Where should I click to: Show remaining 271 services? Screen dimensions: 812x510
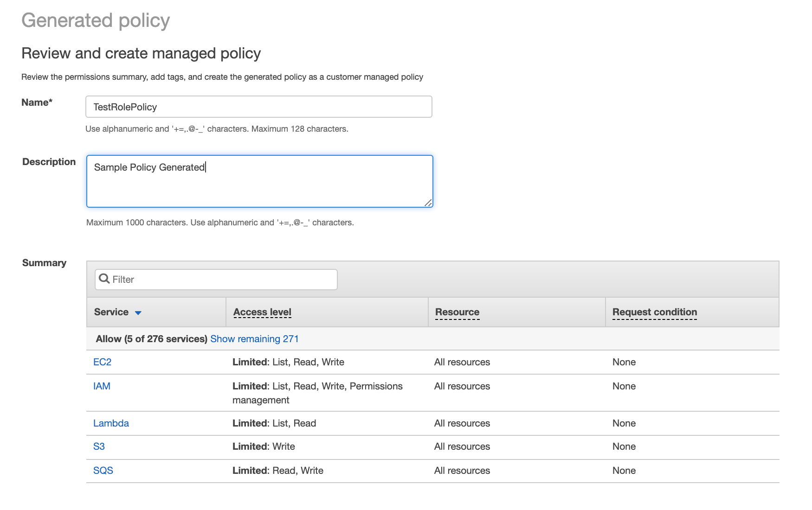point(254,339)
